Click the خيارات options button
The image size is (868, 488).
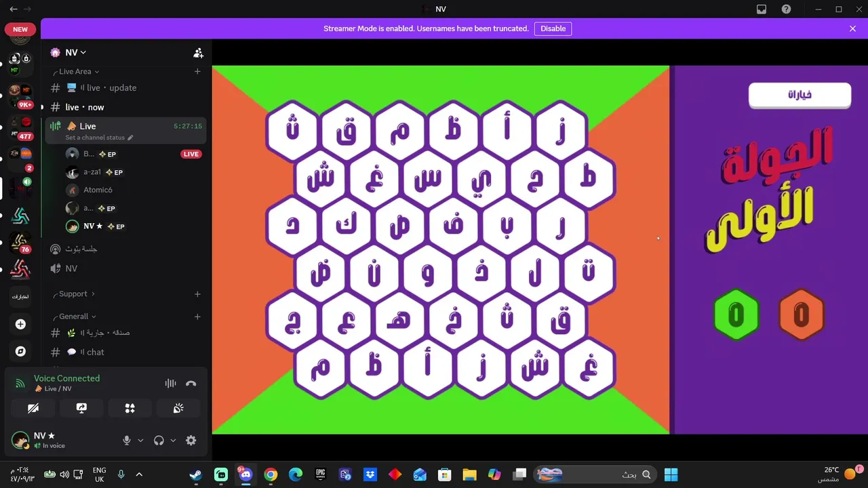click(800, 95)
